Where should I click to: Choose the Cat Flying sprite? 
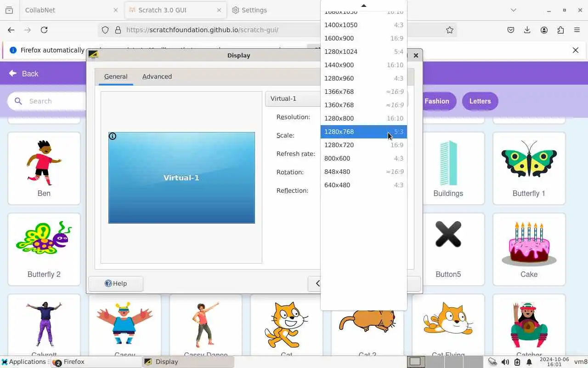point(448,325)
